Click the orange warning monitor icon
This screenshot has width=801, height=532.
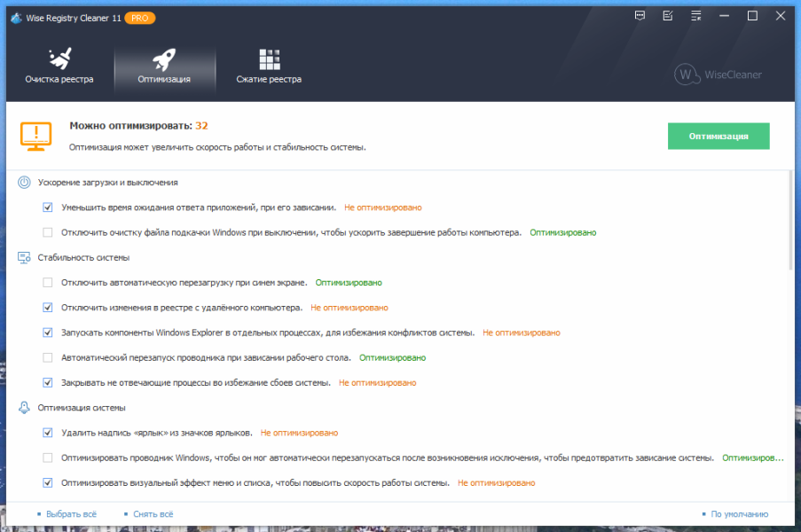coord(35,137)
